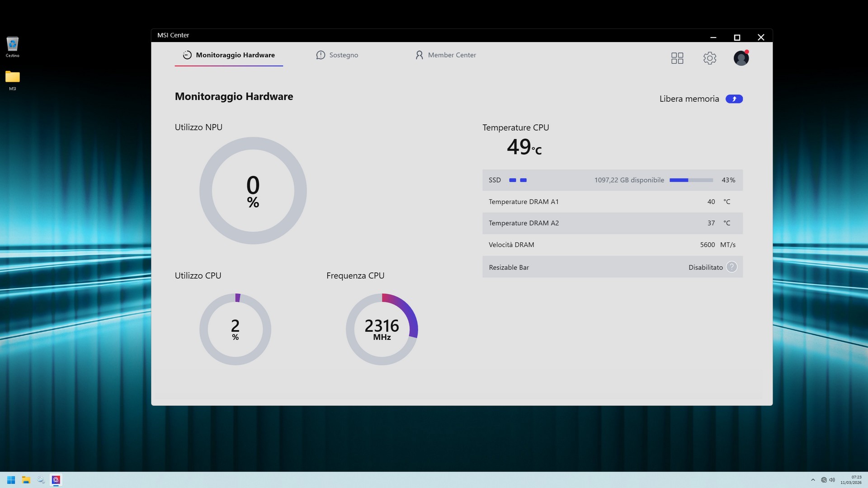Click the user profile avatar
The height and width of the screenshot is (488, 868).
click(x=741, y=58)
